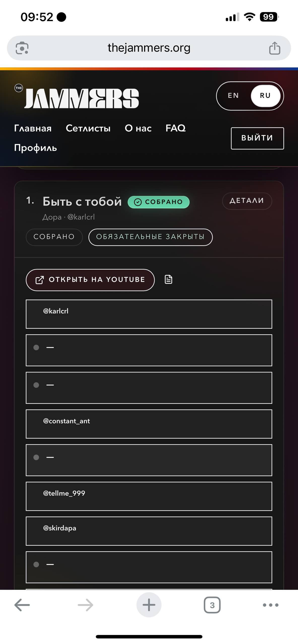The image size is (298, 644).
Task: Open the lyrics document icon
Action: [x=168, y=279]
